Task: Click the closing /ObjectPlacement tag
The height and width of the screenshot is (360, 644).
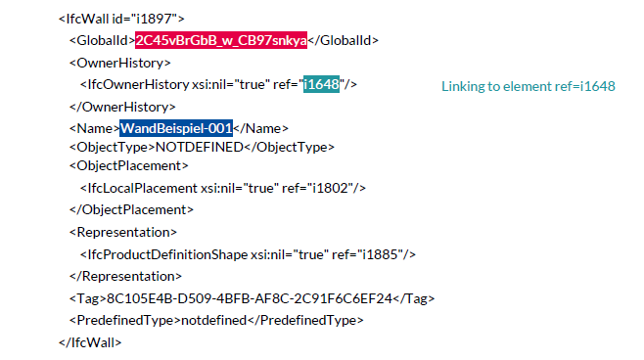Action: [131, 209]
